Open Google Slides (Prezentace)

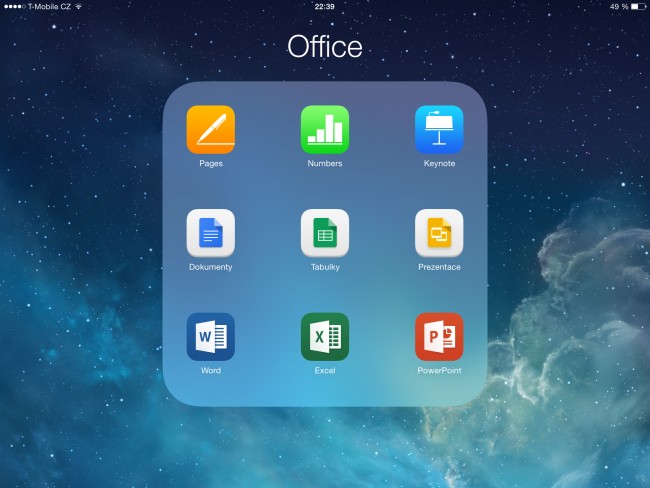click(x=439, y=233)
